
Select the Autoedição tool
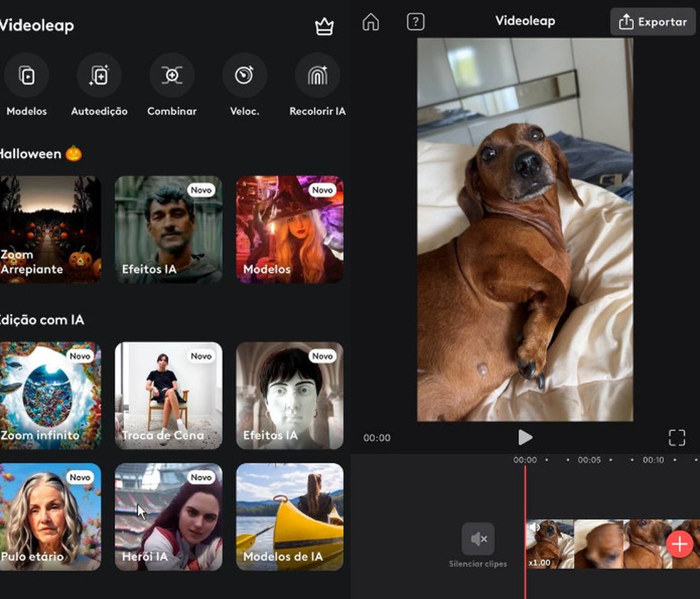[x=98, y=75]
